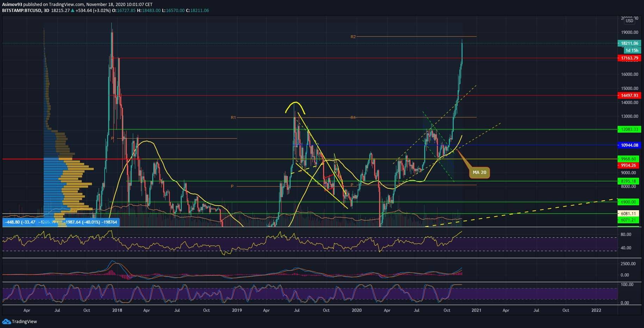Click the 15000.00 price axis label

pyautogui.click(x=629, y=89)
